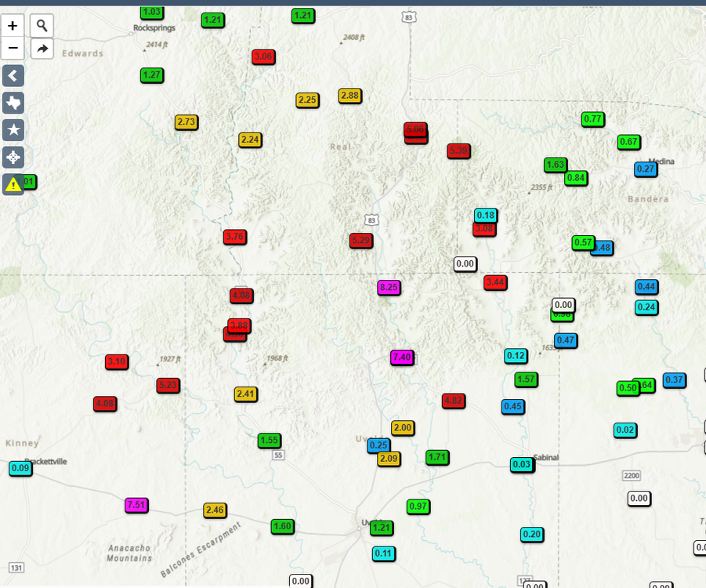The image size is (706, 588).
Task: Select the magenta 7.51 rainfall marker
Action: click(x=136, y=504)
